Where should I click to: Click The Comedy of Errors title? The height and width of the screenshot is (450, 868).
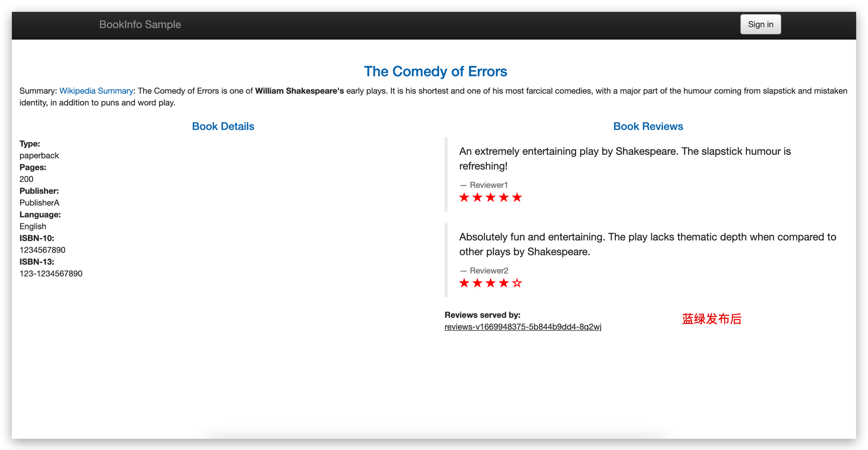tap(435, 71)
